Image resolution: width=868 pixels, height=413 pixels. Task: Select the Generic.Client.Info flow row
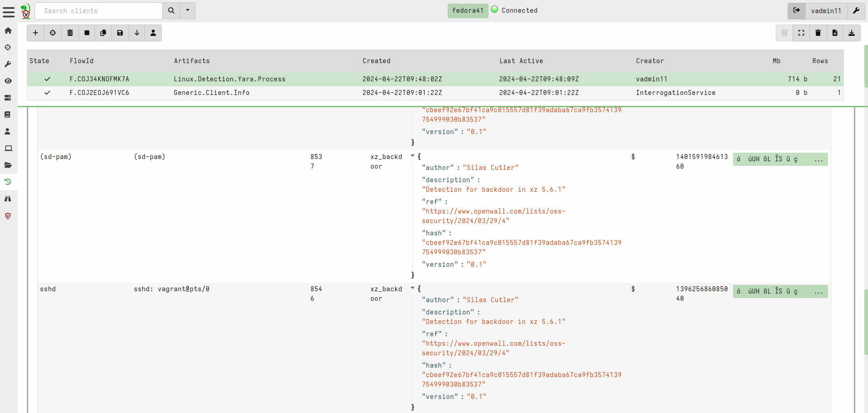pos(211,93)
